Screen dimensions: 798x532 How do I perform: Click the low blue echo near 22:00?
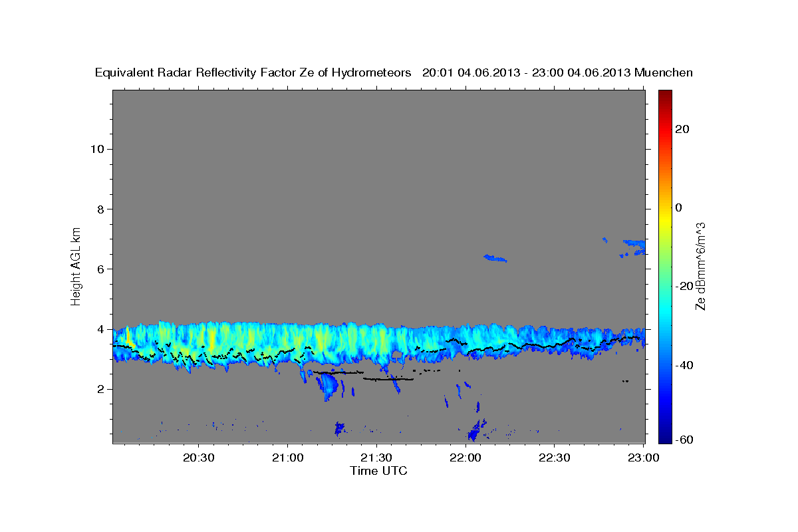477,430
